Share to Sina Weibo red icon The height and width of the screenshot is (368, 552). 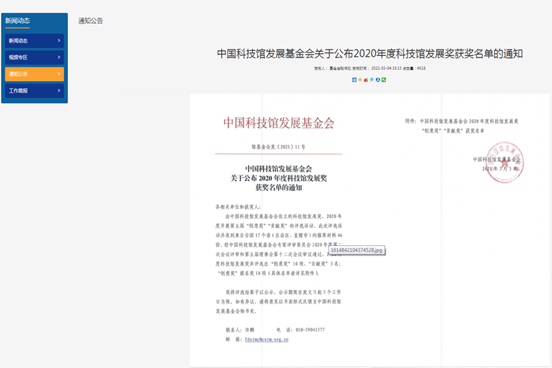[366, 80]
